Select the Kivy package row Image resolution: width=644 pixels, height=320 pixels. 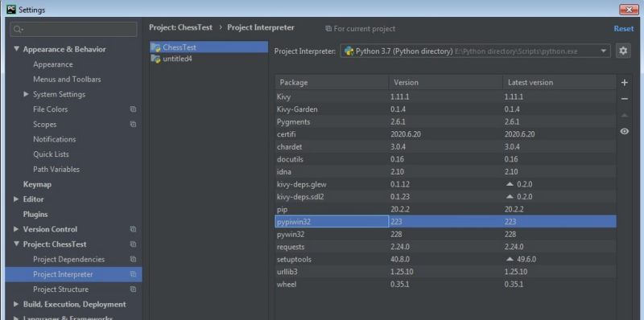pos(446,96)
